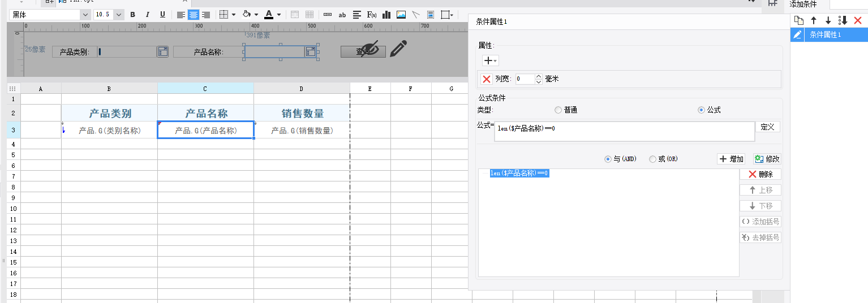Align text right
The height and width of the screenshot is (303, 868).
tap(206, 15)
